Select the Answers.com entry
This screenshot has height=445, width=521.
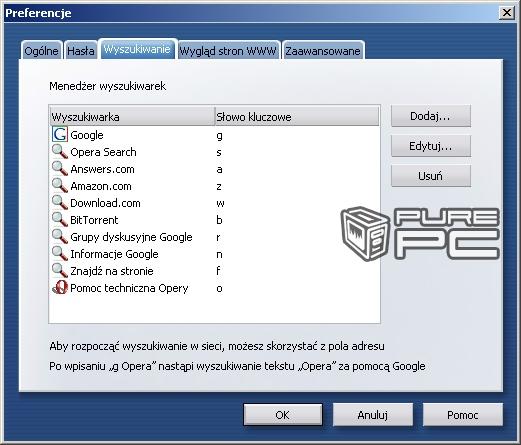coord(102,169)
